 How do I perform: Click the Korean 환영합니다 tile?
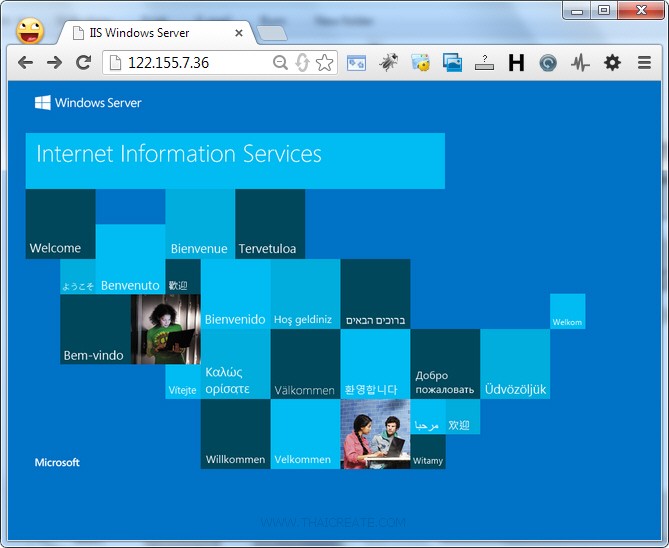pyautogui.click(x=375, y=364)
